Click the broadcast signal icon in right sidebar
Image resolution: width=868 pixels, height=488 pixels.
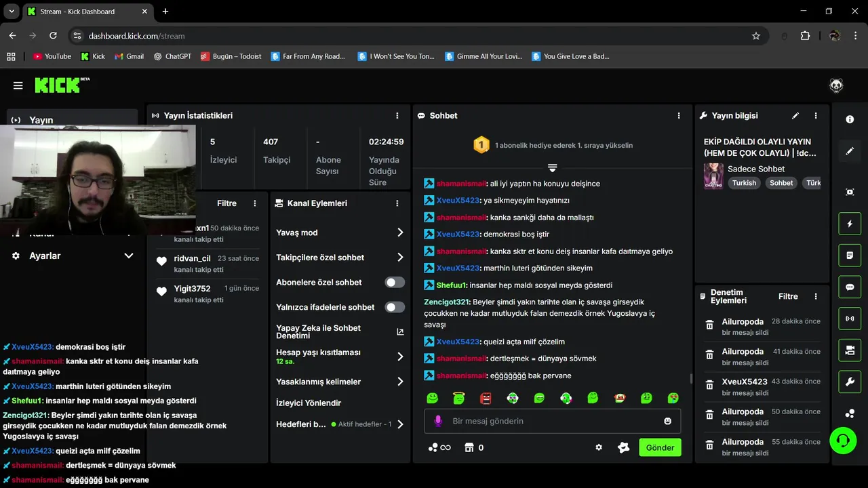point(850,319)
